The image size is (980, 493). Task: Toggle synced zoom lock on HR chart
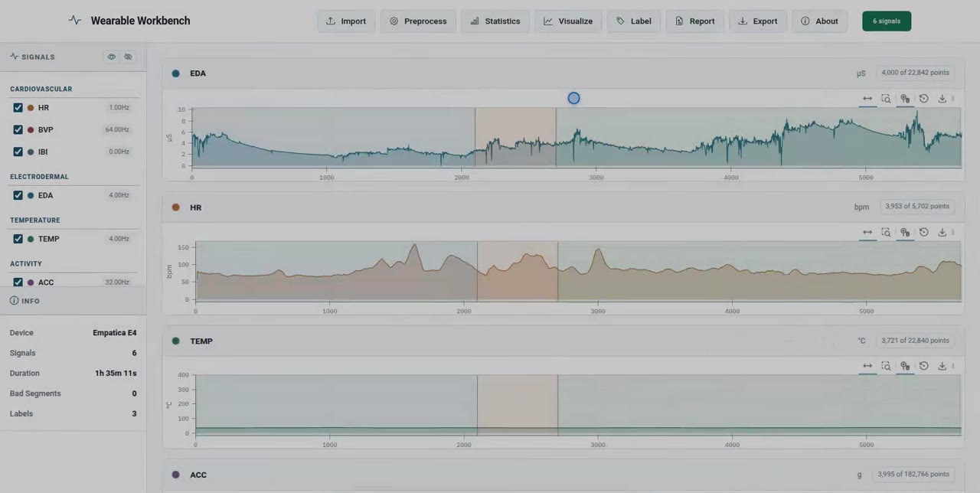[905, 232]
